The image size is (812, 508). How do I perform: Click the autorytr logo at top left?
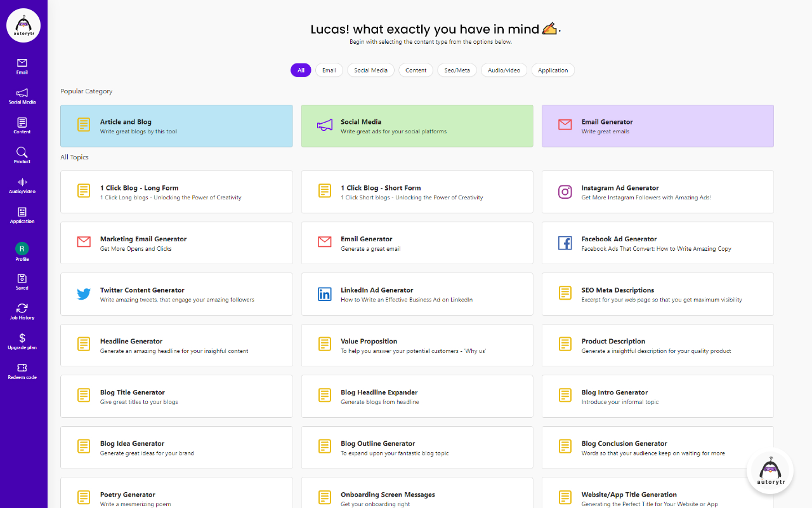(x=23, y=25)
